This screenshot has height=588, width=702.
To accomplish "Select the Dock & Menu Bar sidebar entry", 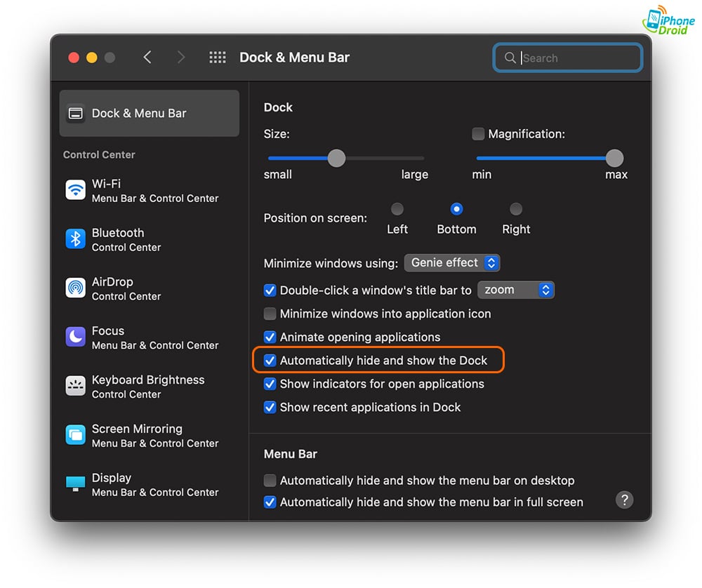I will point(150,113).
